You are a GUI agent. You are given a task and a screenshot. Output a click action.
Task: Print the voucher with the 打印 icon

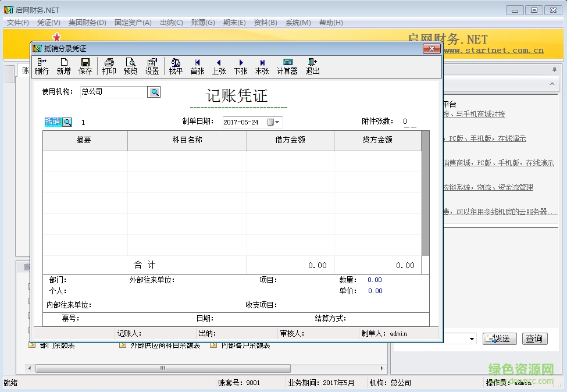[x=110, y=65]
